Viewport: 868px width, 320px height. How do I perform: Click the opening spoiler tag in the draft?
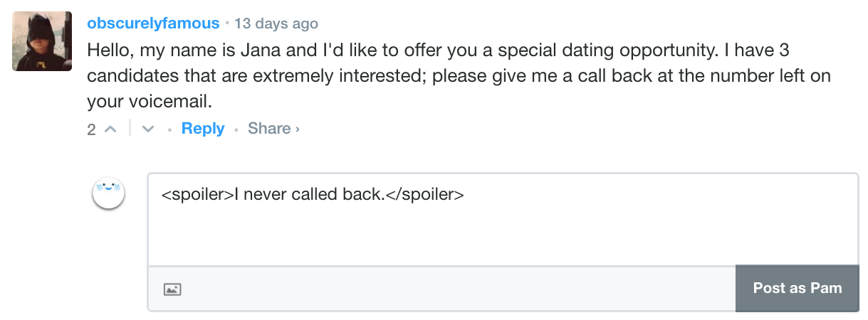pos(197,193)
